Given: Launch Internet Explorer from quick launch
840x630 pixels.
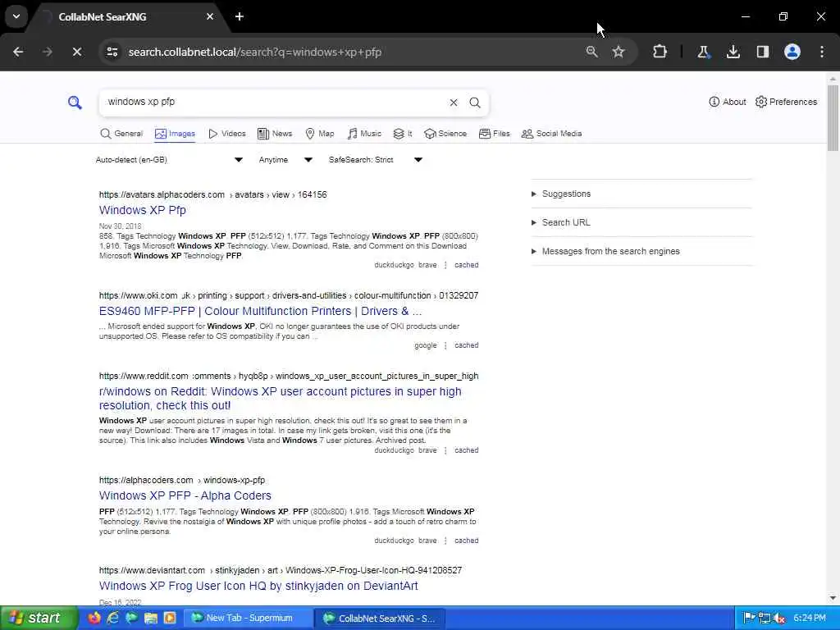Looking at the screenshot, I should [112, 619].
